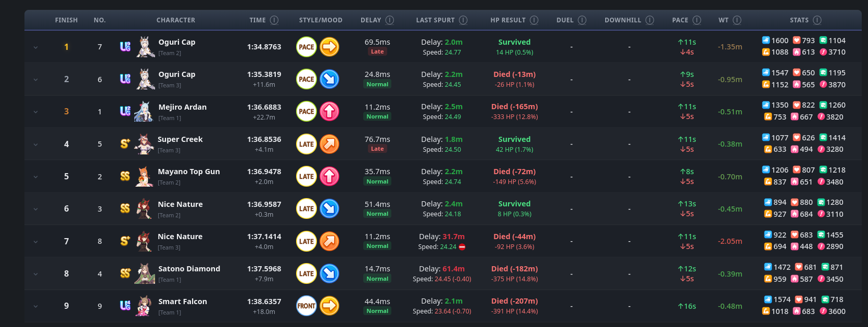The image size is (868, 327).
Task: Expand row for Smart Falcon
Action: (x=35, y=306)
